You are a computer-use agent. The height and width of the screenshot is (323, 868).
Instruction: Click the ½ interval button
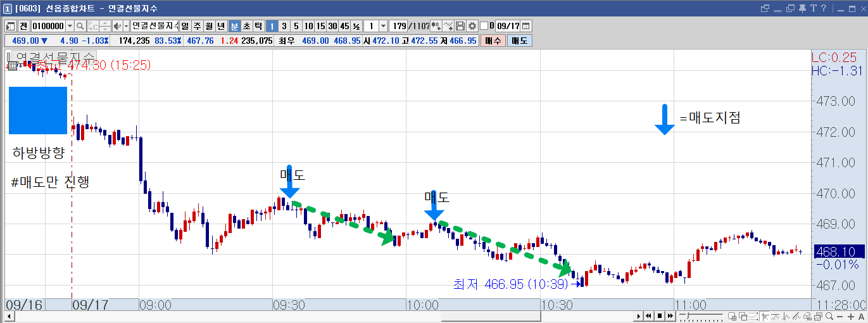(x=356, y=26)
